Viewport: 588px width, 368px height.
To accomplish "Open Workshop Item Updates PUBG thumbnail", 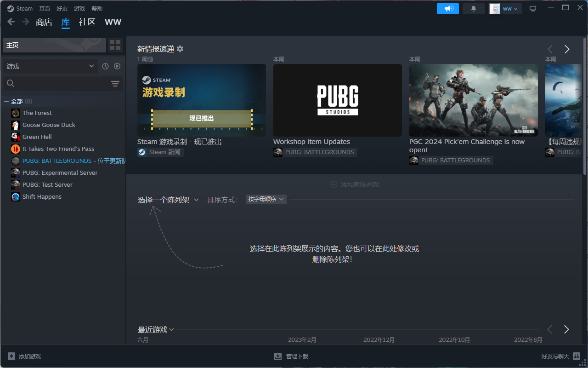I will 338,100.
